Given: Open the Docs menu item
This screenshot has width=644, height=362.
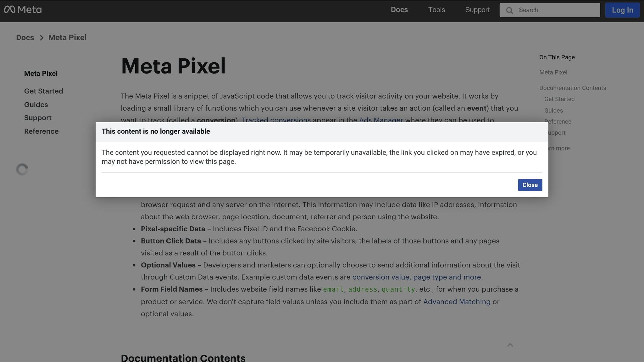Looking at the screenshot, I should (399, 10).
